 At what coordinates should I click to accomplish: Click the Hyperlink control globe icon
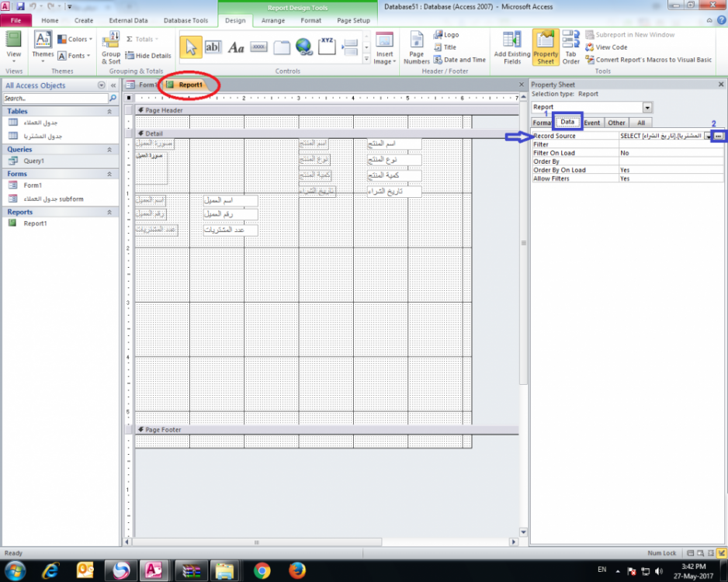[x=303, y=47]
